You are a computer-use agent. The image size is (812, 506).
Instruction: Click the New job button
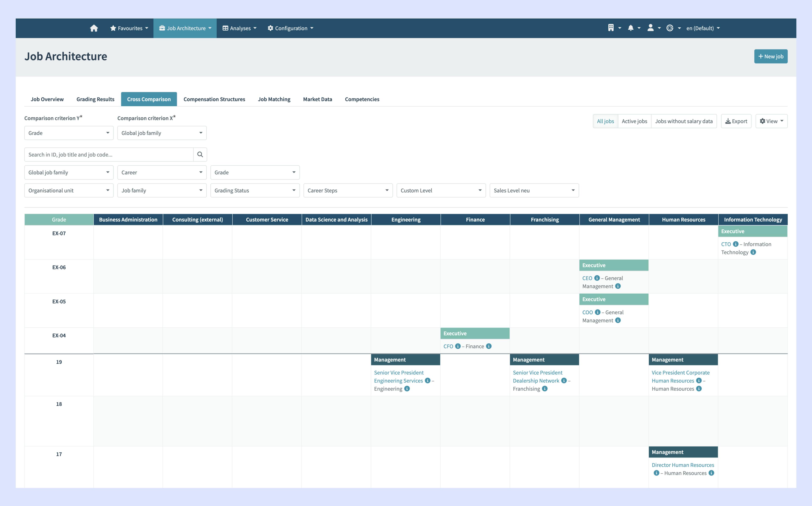(771, 56)
